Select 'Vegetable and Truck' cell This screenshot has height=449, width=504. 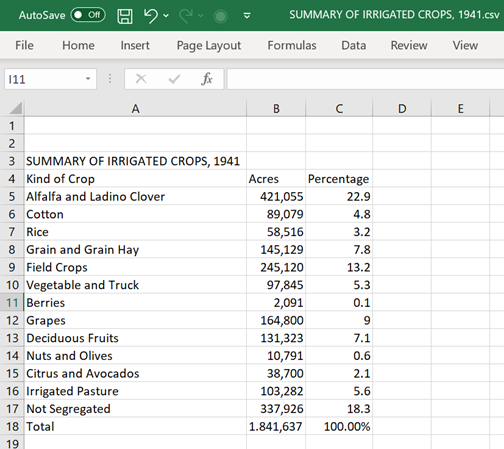[x=135, y=285]
